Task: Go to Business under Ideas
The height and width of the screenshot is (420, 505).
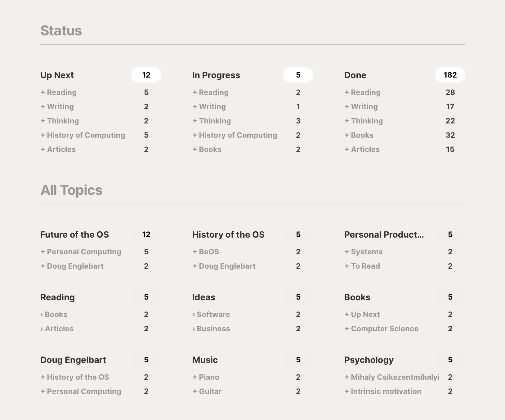Action: tap(211, 328)
